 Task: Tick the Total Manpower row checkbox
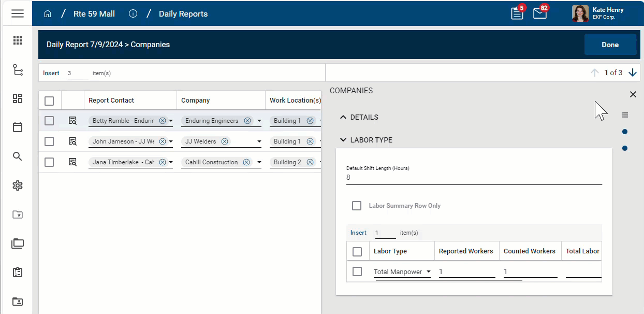pyautogui.click(x=357, y=272)
